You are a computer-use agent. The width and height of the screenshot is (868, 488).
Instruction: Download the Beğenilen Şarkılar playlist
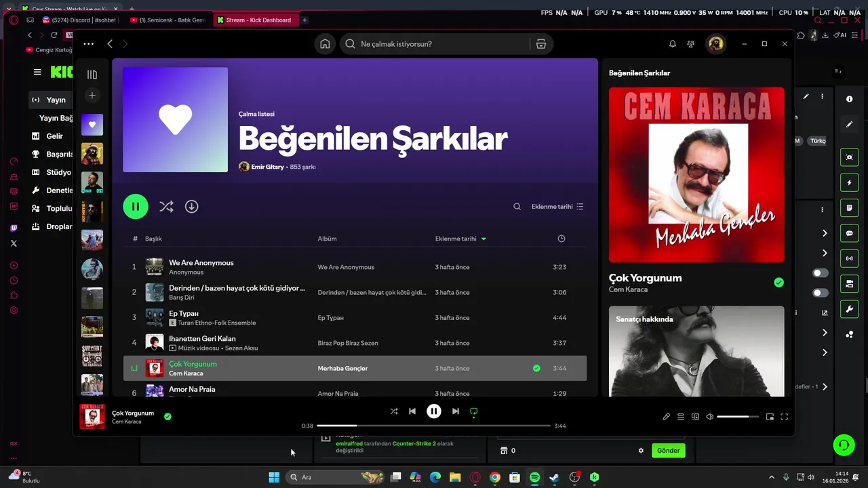(192, 207)
